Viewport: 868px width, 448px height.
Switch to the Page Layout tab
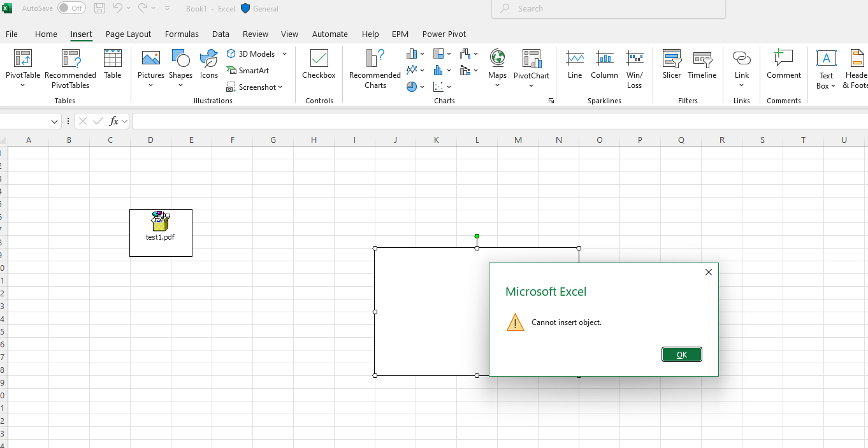point(128,34)
